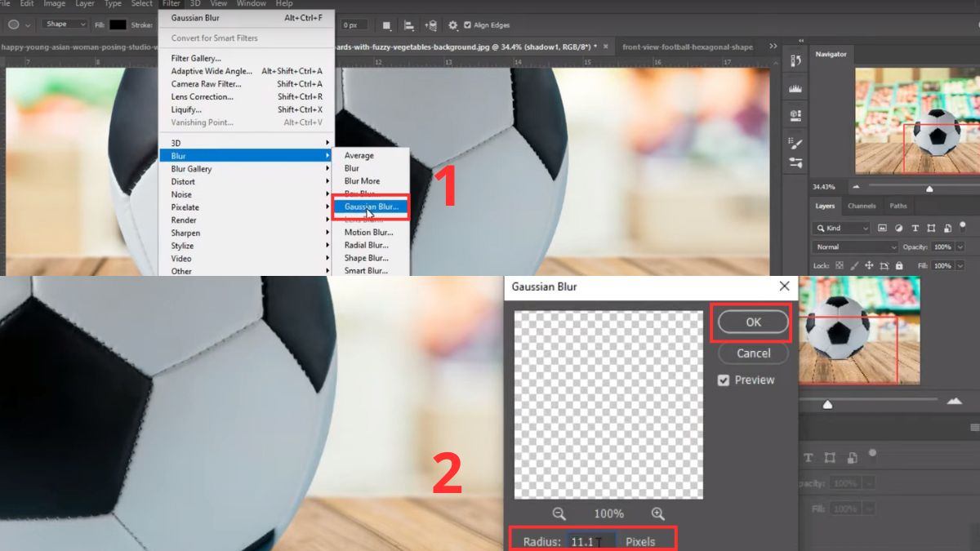Expand the Blur Gallery submenu
Screen dimensions: 980x551
(x=246, y=169)
